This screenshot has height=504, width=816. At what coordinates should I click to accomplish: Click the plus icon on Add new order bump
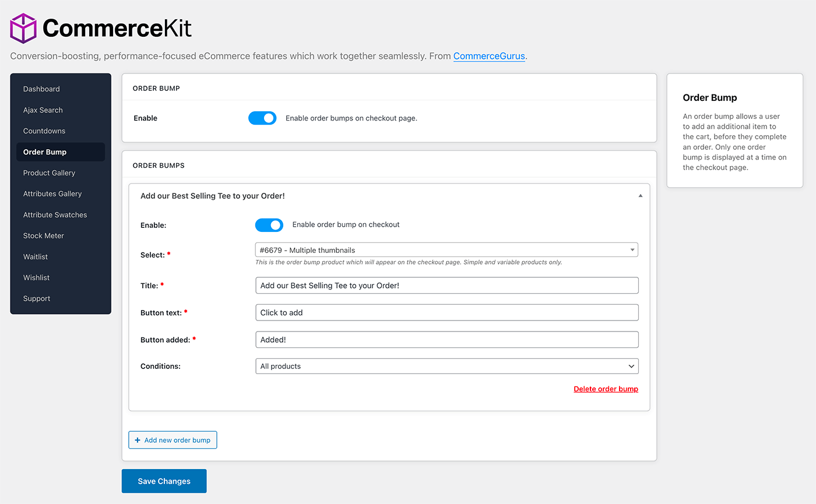138,440
